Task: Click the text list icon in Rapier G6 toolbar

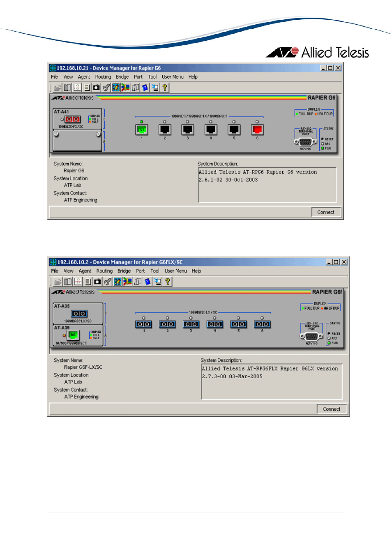Action: (x=87, y=88)
